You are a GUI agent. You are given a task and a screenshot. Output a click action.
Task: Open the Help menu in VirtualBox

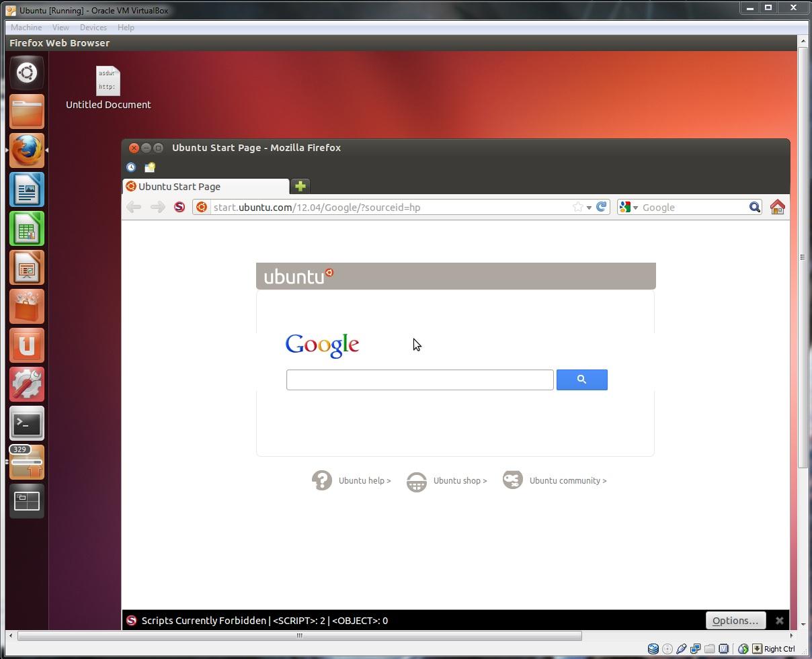[x=126, y=28]
